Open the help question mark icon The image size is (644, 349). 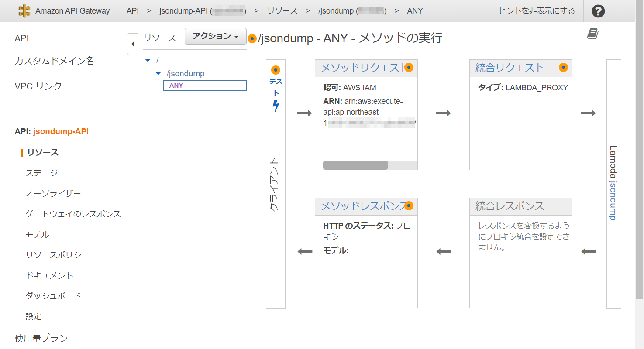click(x=598, y=11)
